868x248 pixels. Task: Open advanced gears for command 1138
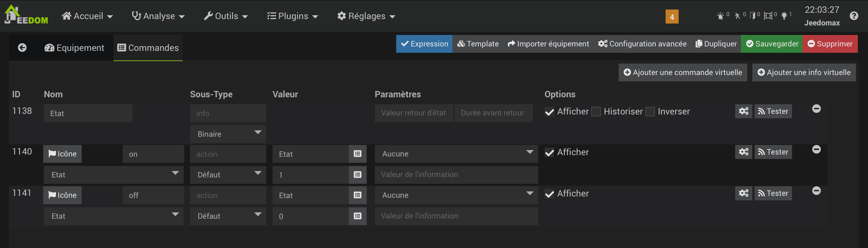coord(743,111)
